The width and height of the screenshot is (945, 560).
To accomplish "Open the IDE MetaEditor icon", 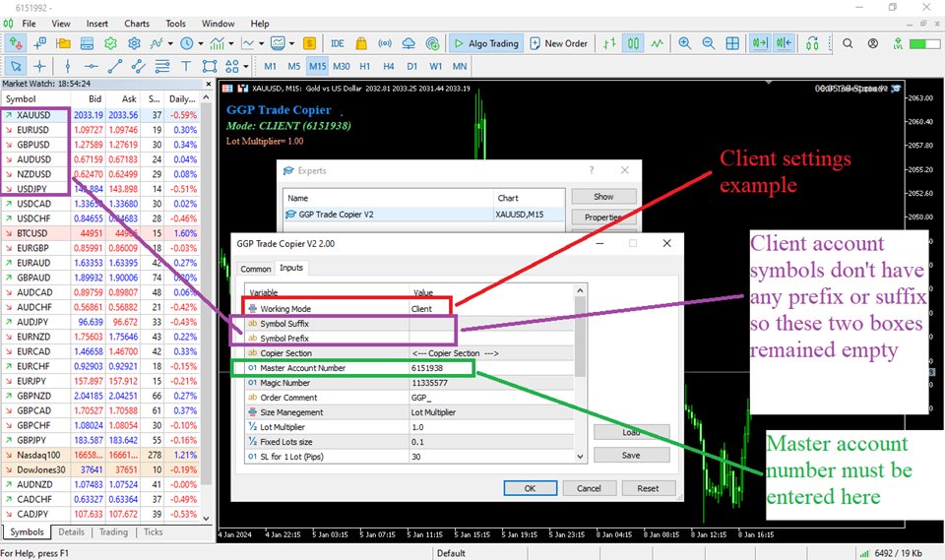I will click(338, 43).
